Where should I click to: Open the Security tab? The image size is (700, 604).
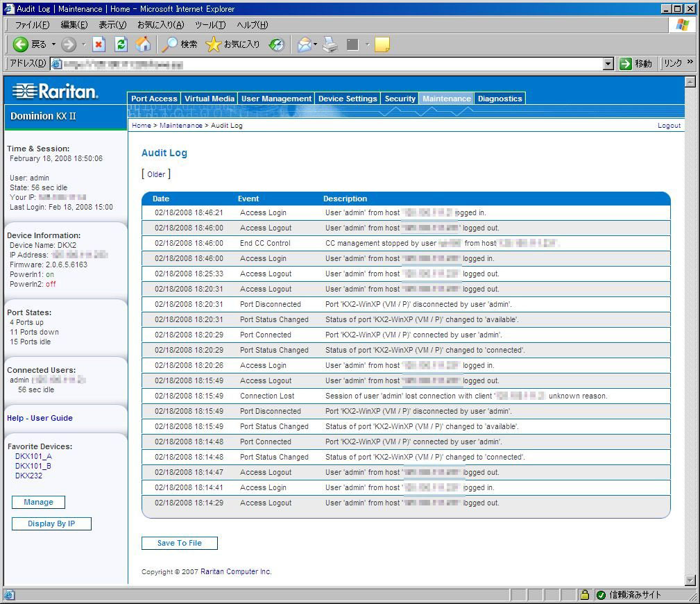tap(400, 99)
